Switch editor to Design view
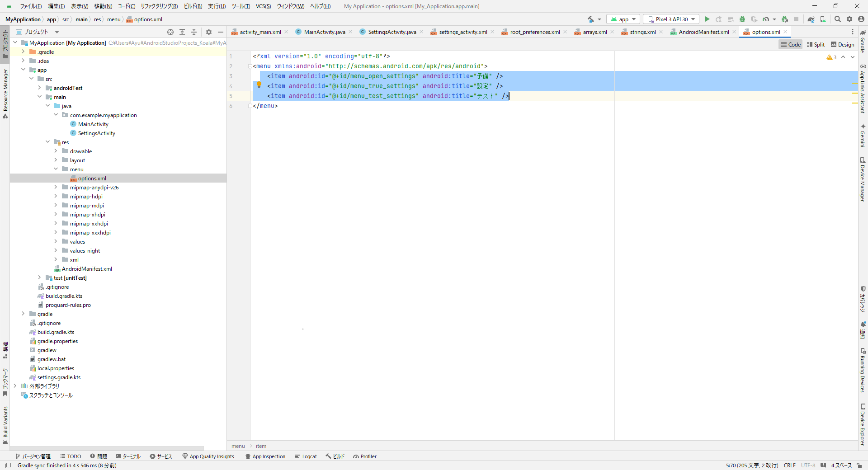This screenshot has height=470, width=868. click(x=843, y=44)
